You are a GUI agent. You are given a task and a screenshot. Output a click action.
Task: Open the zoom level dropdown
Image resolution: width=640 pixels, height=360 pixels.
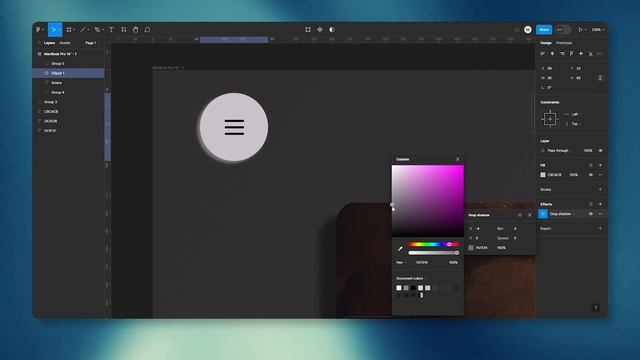click(x=598, y=29)
